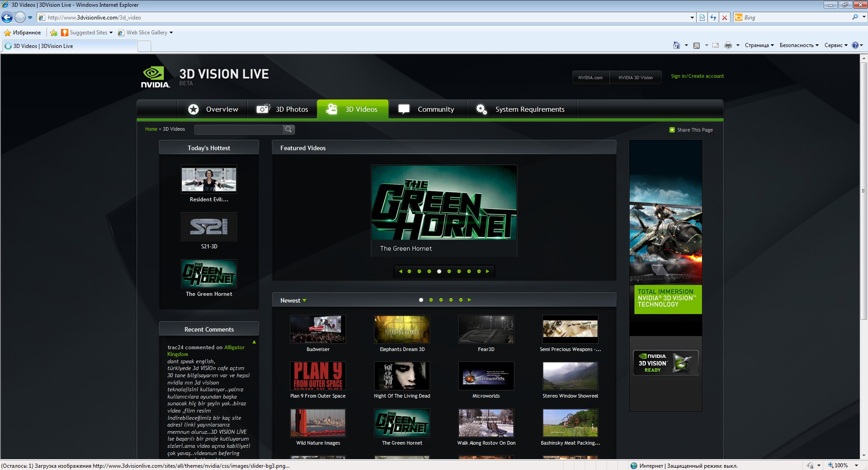Switch to the 3D Photos navigation tab
Viewport: 868px width, 470px height.
[282, 109]
